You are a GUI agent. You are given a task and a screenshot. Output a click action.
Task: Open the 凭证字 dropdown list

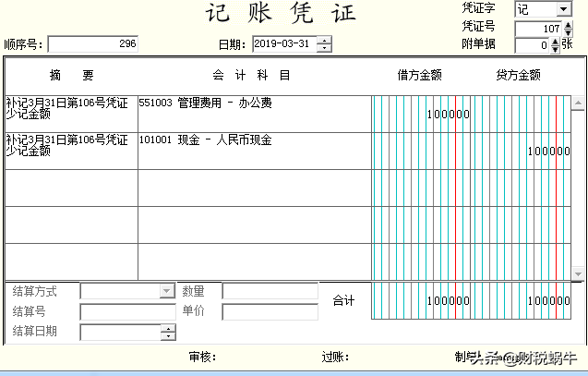[x=563, y=9]
